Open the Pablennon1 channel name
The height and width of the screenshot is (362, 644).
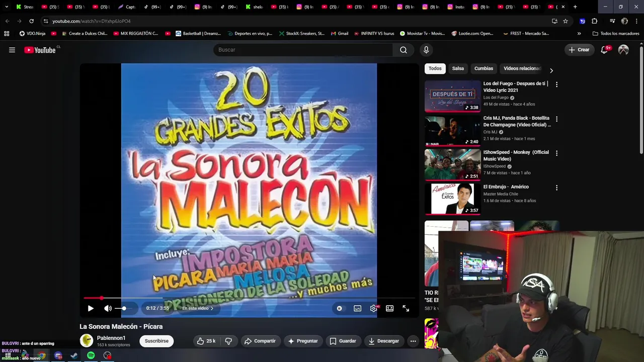coord(111,338)
